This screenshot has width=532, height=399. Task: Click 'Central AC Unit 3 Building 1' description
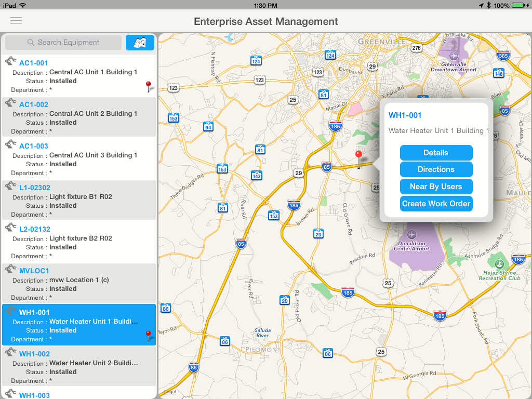(94, 155)
